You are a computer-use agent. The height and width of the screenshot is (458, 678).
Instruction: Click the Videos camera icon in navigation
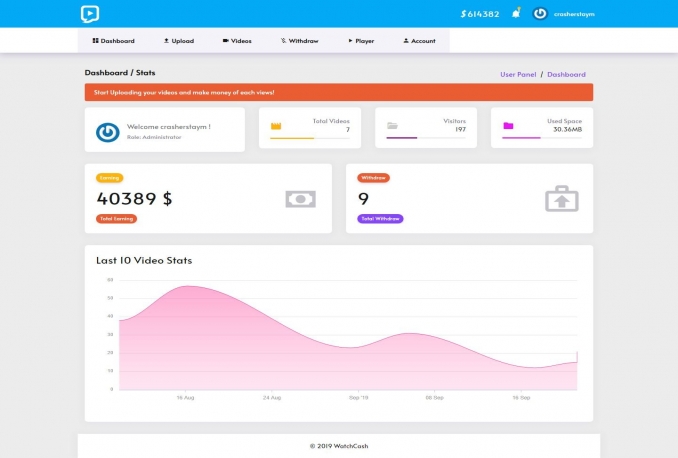click(225, 41)
